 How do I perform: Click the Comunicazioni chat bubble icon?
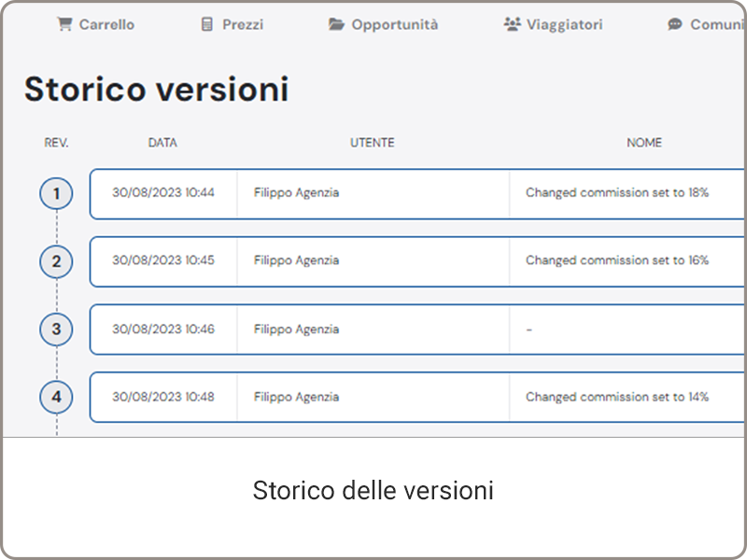click(x=674, y=24)
